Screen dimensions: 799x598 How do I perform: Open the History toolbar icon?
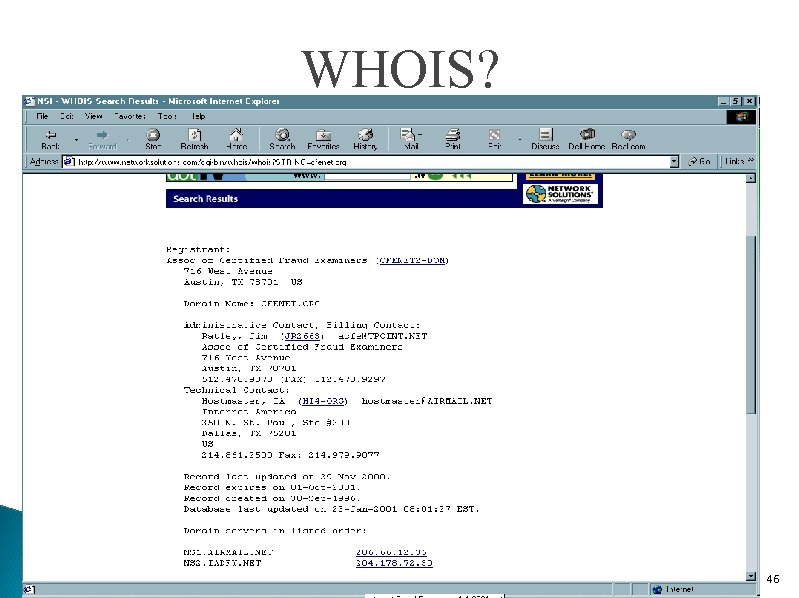click(x=365, y=139)
